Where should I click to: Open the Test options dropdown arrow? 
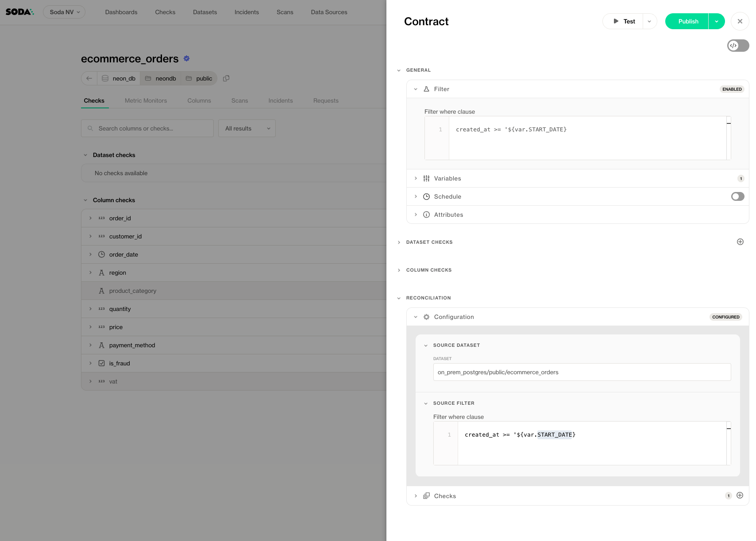649,21
